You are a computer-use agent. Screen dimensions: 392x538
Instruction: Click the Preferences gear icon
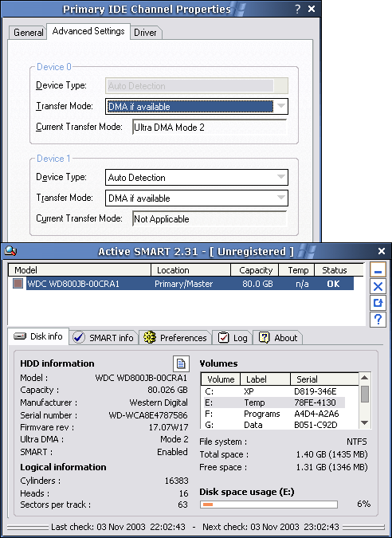point(150,338)
